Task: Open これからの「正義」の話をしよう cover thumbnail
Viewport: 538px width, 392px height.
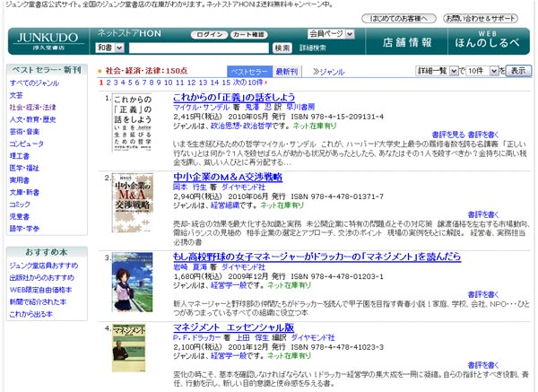Action: [133, 123]
